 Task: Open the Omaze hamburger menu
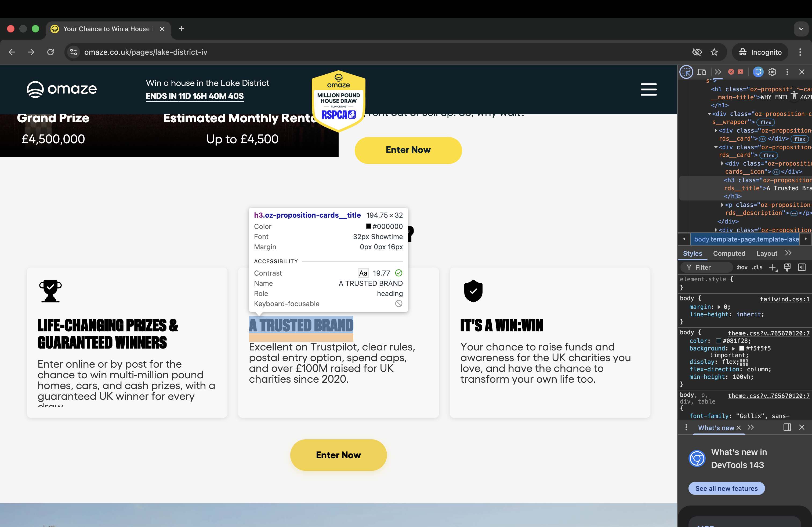(648, 89)
